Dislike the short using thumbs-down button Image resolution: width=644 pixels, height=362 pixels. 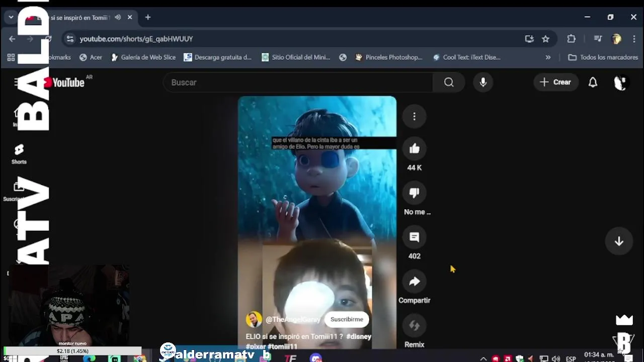click(x=414, y=193)
